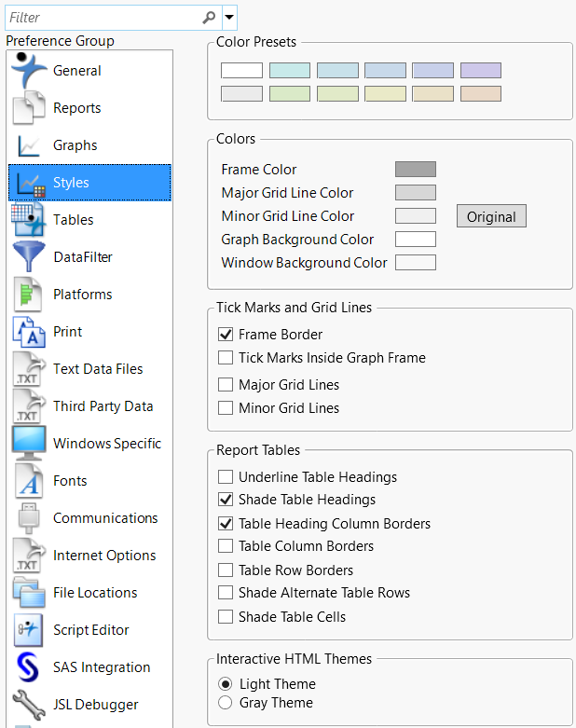576x728 pixels.
Task: Click the Tables grid icon
Action: pyautogui.click(x=29, y=220)
